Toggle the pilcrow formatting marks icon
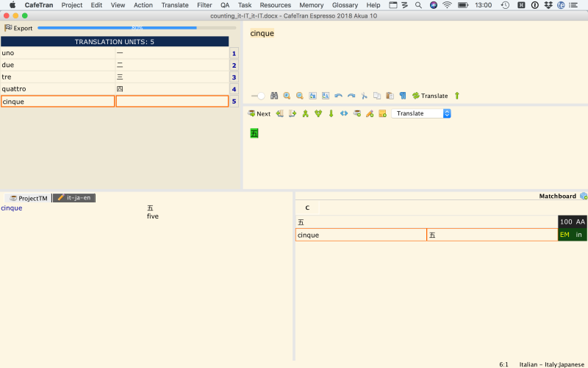Image resolution: width=588 pixels, height=368 pixels. 403,96
